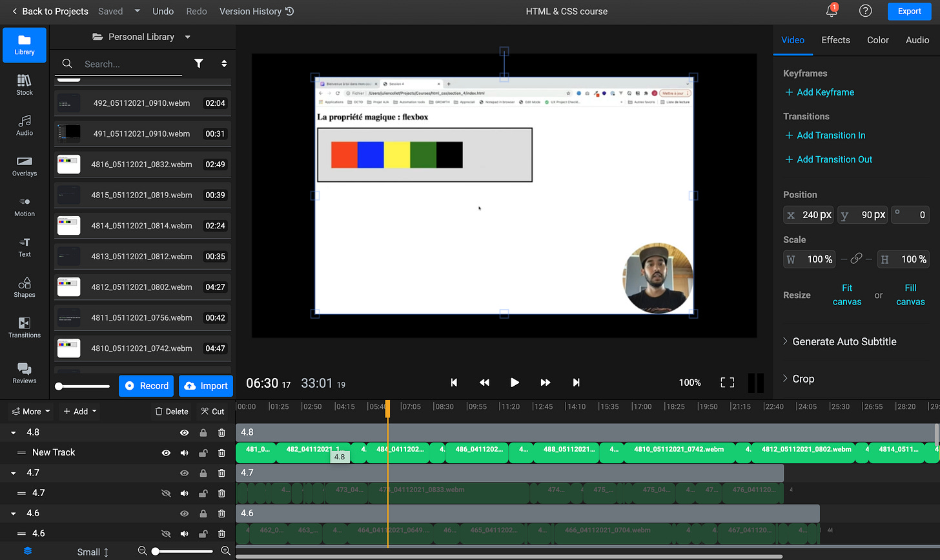Click the orange playhead marker on ruler
Image resolution: width=940 pixels, height=560 pixels.
click(388, 408)
